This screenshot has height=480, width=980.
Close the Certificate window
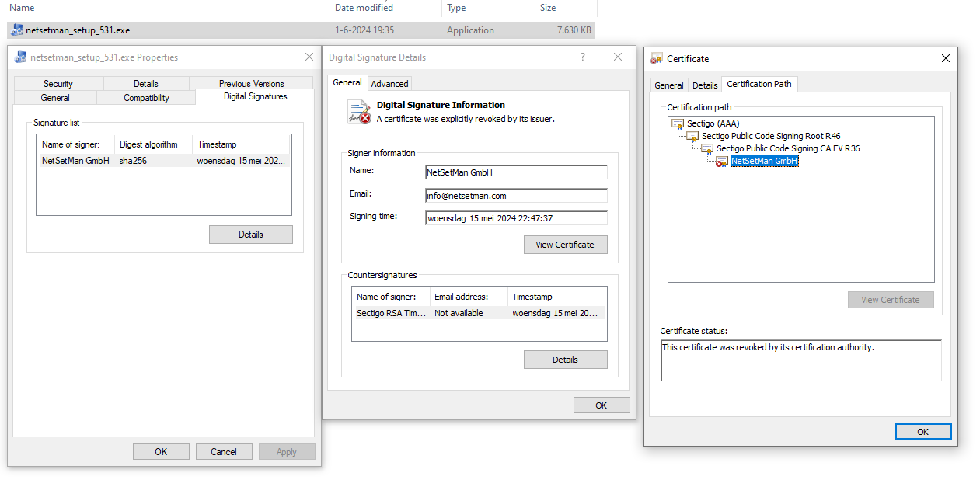click(x=946, y=58)
